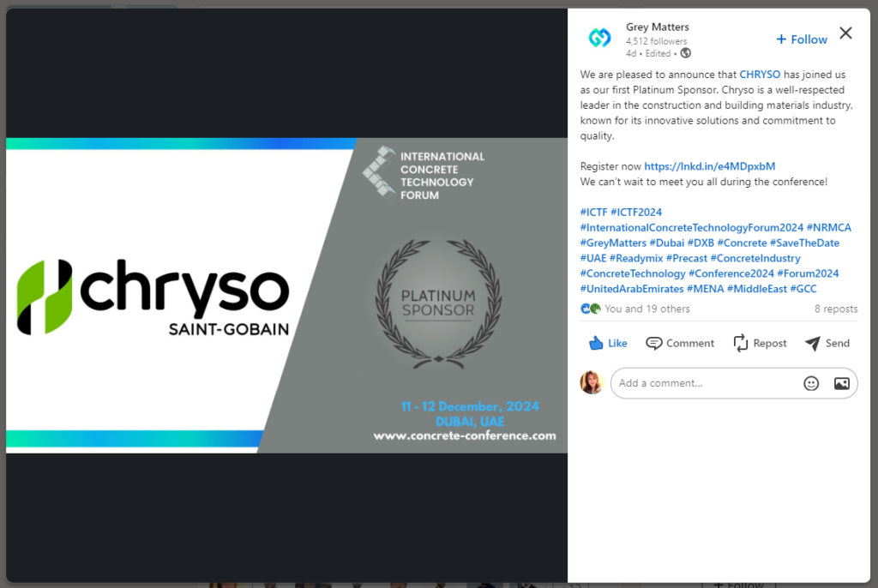Open the CHRYSO company mention link
Screen dimensions: 878x588
tap(760, 75)
